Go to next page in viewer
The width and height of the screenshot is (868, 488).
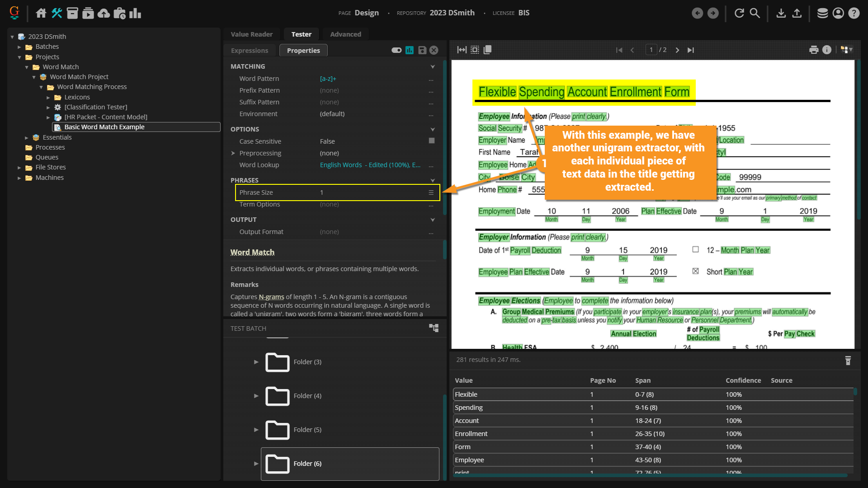[x=677, y=50]
